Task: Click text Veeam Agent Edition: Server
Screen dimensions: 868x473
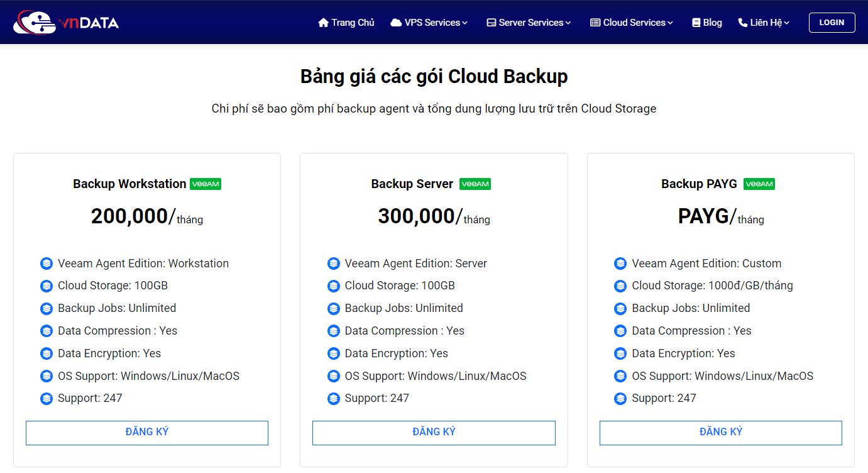Action: tap(416, 264)
